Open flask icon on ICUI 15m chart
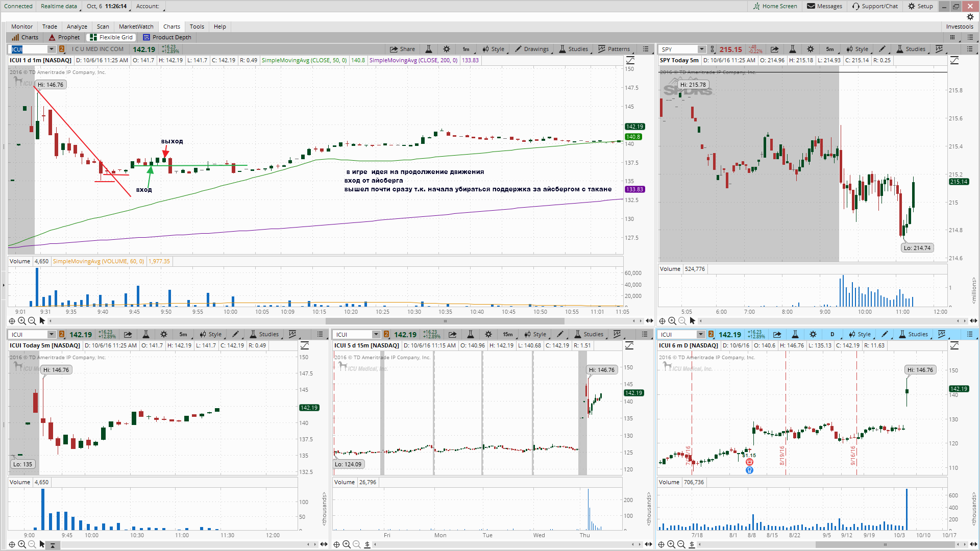The image size is (980, 551). (471, 334)
